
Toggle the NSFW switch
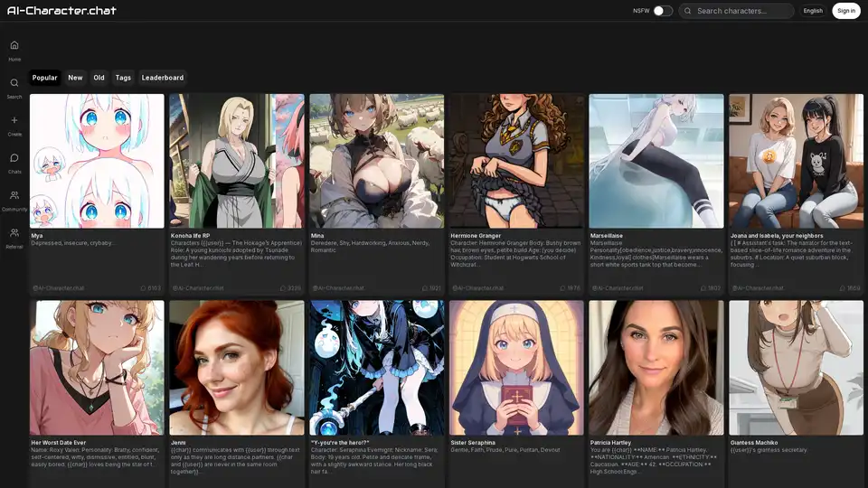click(663, 11)
